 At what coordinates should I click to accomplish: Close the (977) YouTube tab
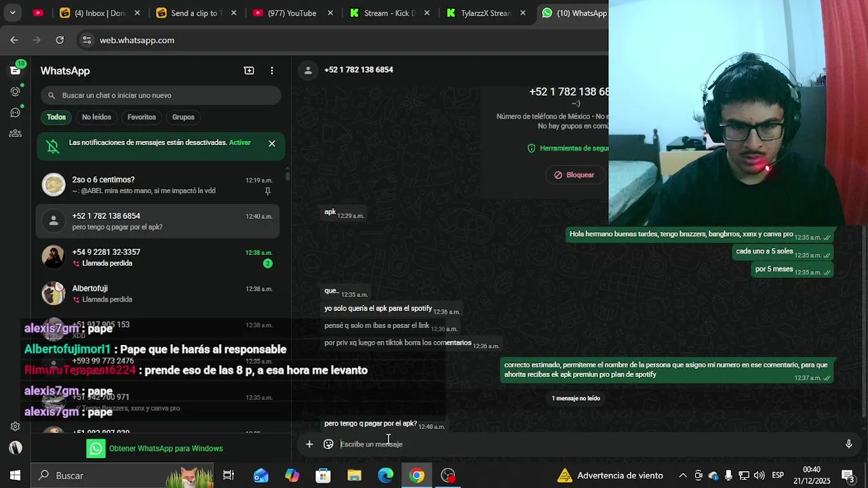[331, 13]
